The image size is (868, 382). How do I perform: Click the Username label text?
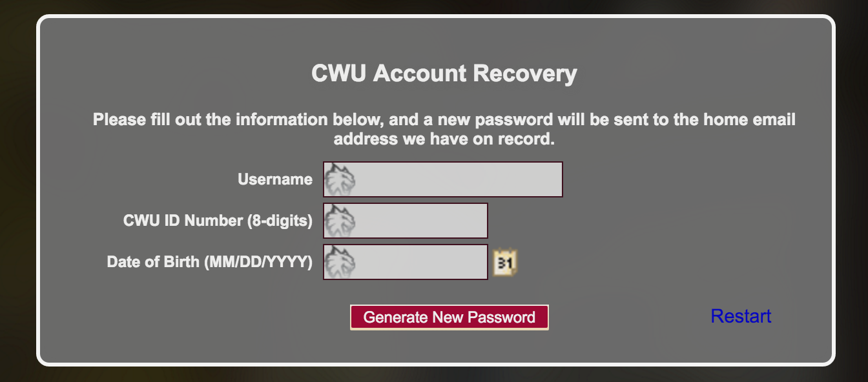(x=274, y=179)
